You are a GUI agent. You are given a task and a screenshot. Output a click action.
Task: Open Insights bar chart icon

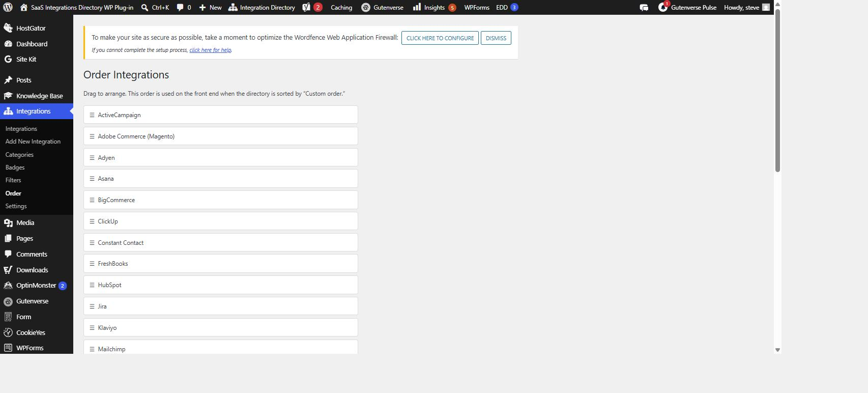click(x=417, y=7)
